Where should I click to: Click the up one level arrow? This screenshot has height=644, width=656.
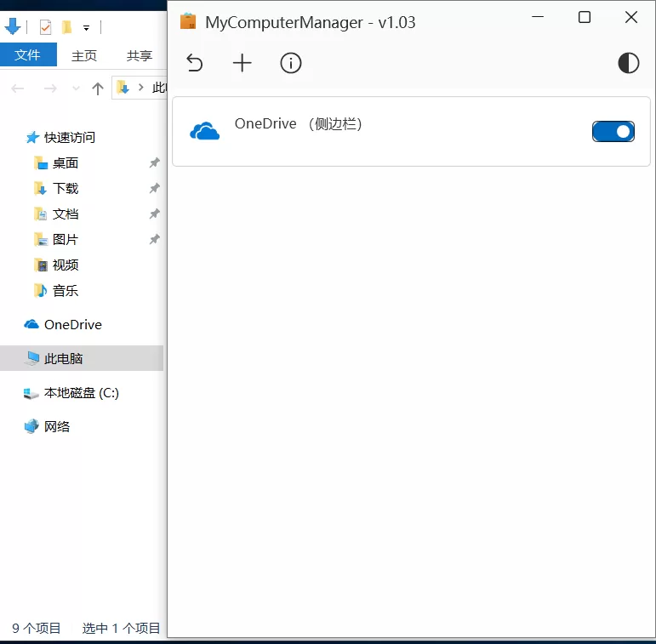point(98,88)
